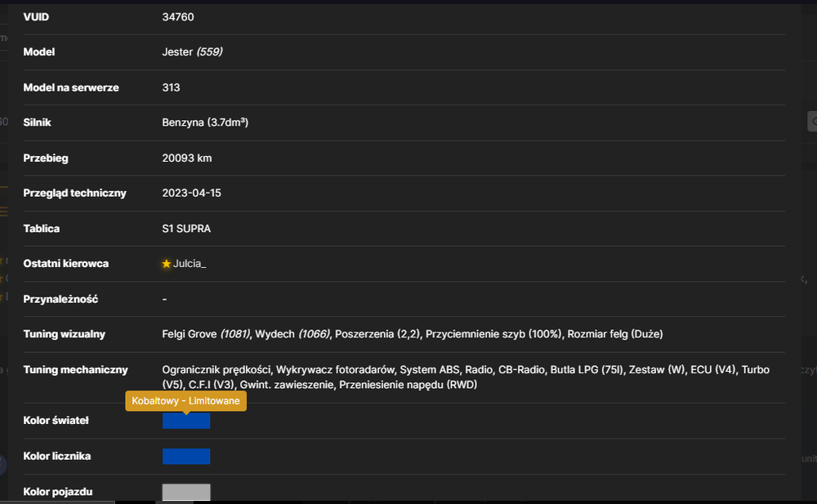The width and height of the screenshot is (817, 504).
Task: Click the Model na serwerze label
Action: (71, 87)
